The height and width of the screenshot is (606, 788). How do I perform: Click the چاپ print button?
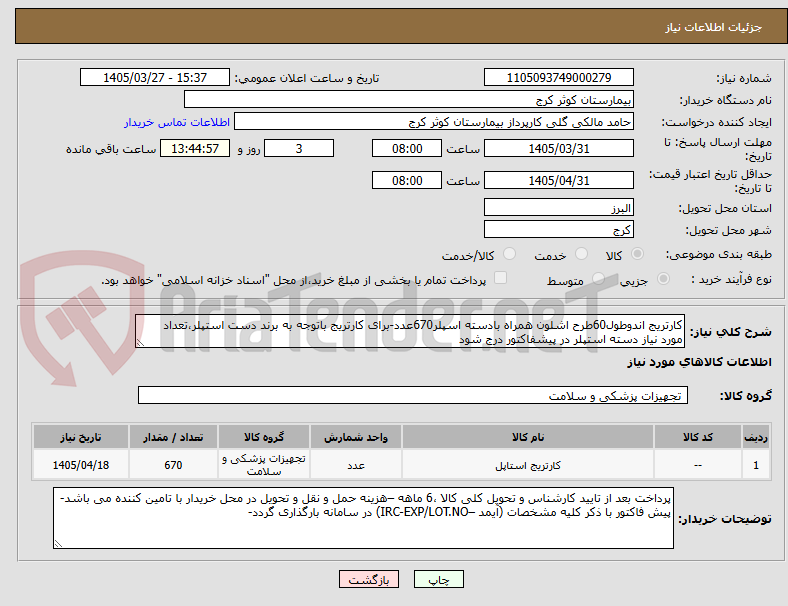click(x=439, y=579)
